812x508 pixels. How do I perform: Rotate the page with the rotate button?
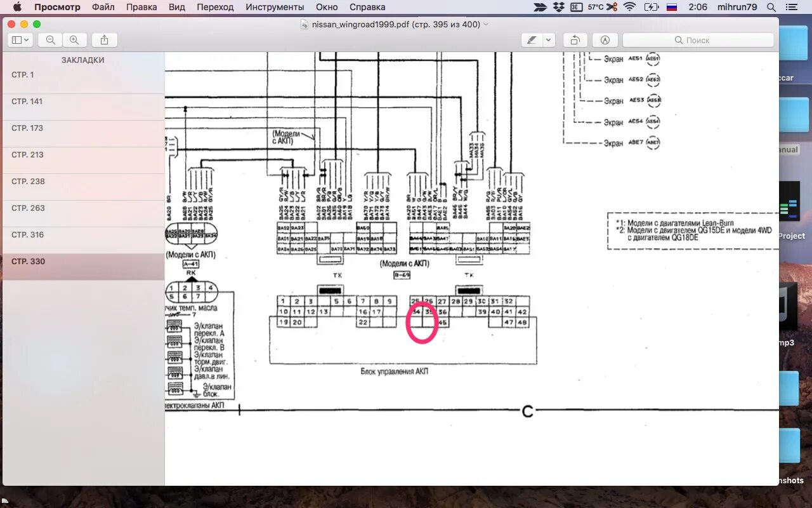[x=575, y=40]
